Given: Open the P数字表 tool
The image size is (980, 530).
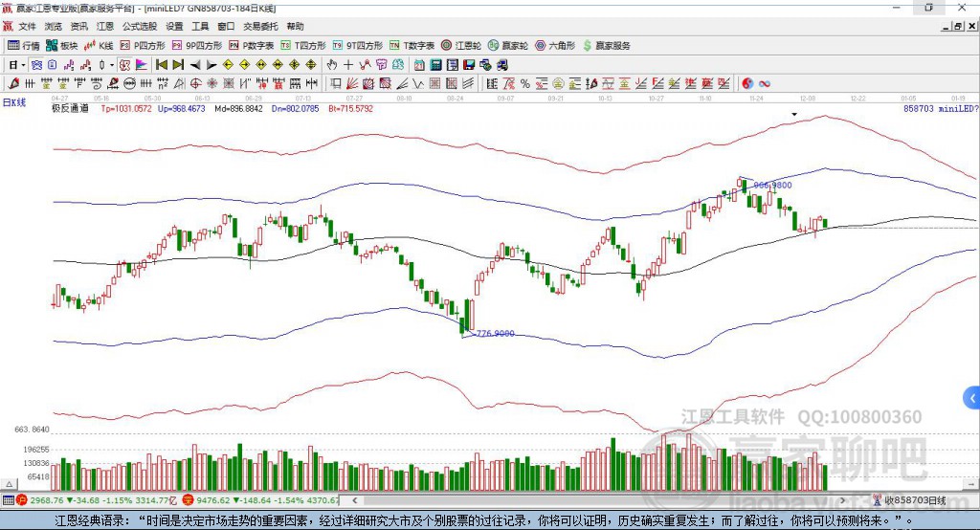Looking at the screenshot, I should pyautogui.click(x=252, y=46).
